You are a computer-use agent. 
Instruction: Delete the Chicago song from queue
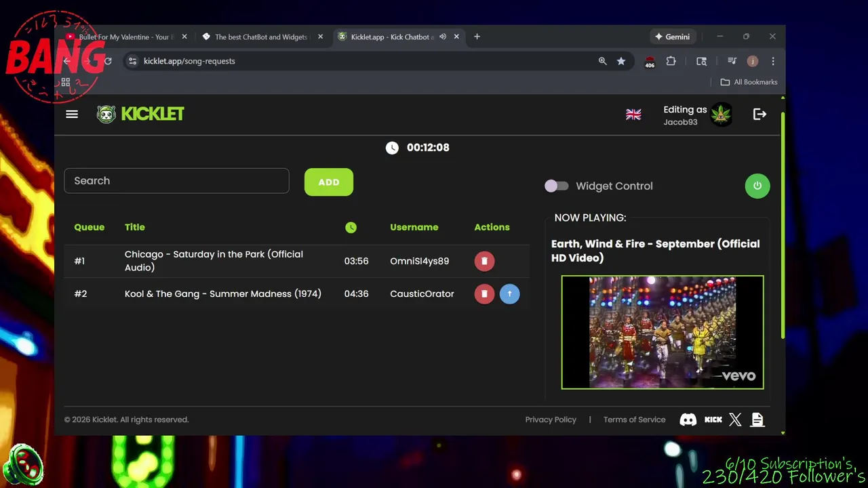pos(484,261)
